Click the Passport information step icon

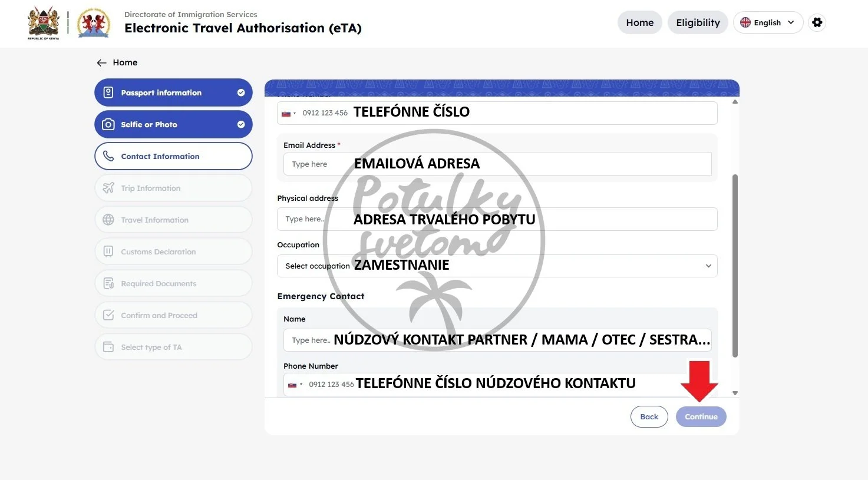[x=108, y=92]
